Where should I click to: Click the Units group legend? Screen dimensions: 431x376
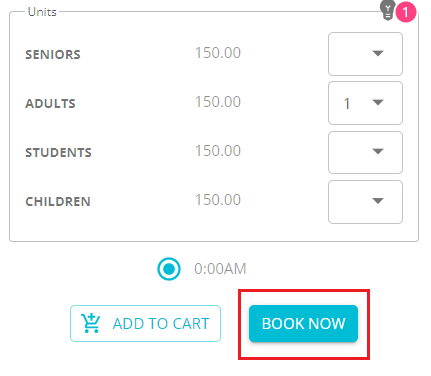point(42,12)
